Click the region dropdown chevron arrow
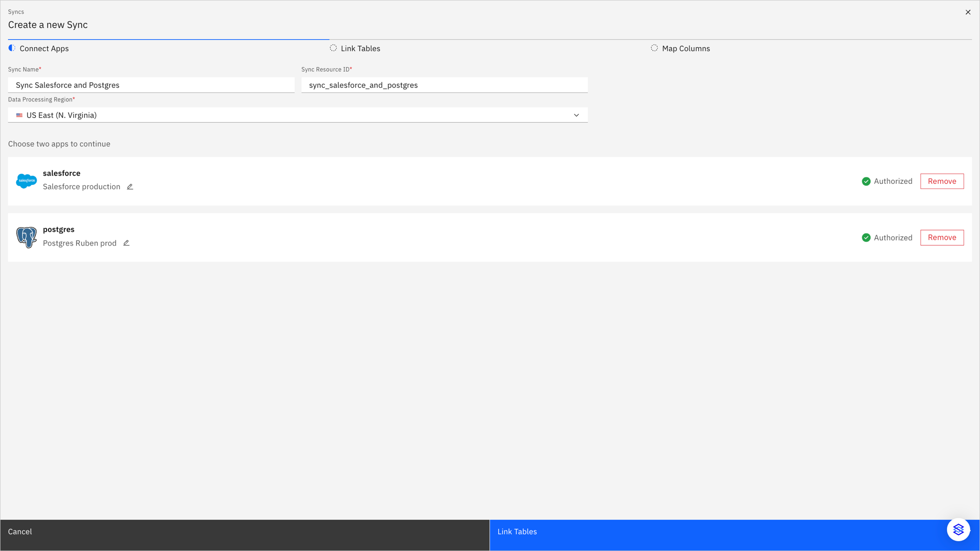 576,115
